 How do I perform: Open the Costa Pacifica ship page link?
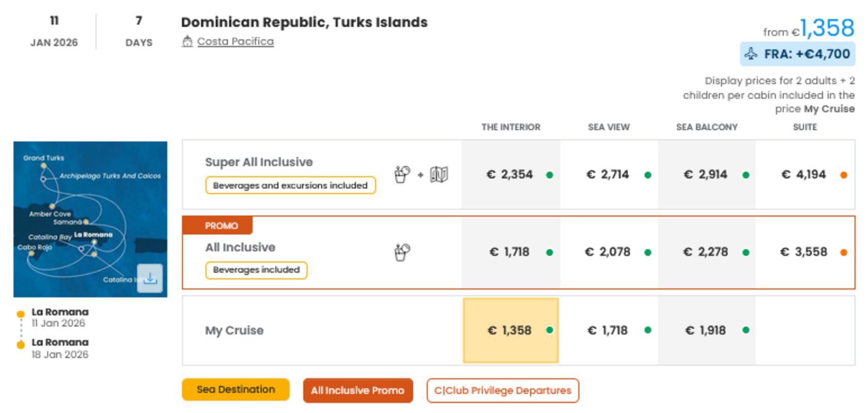coord(235,41)
